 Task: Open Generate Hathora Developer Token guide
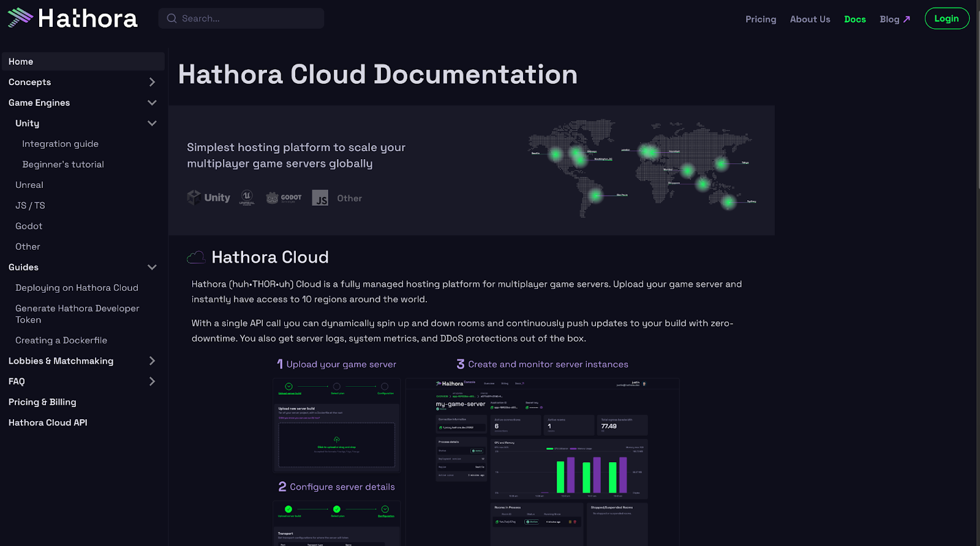(77, 314)
